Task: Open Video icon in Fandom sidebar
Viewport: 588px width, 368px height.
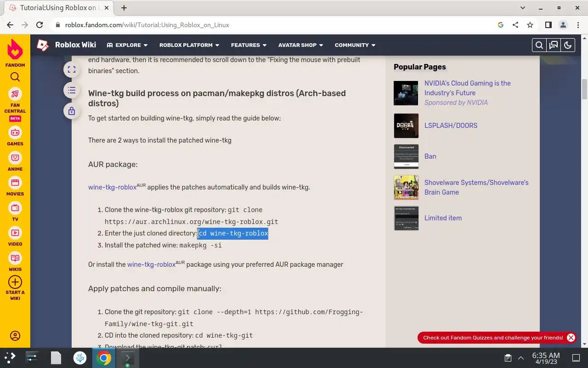Action: point(15,233)
